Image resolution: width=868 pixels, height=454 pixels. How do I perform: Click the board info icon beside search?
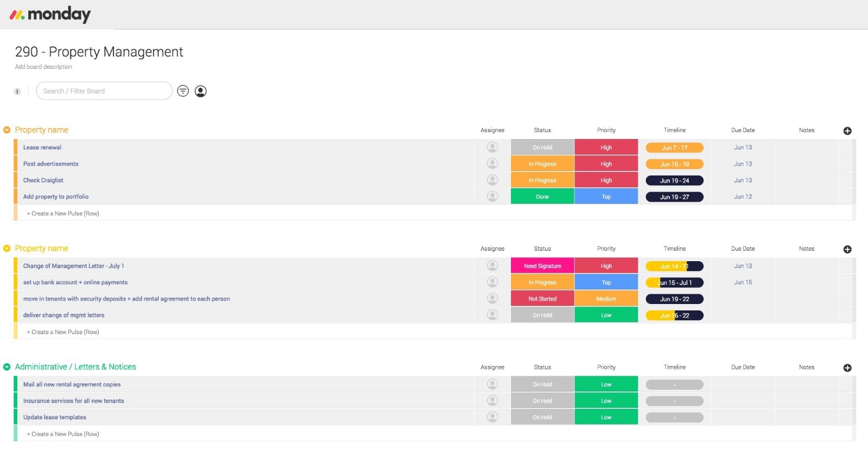tap(17, 91)
